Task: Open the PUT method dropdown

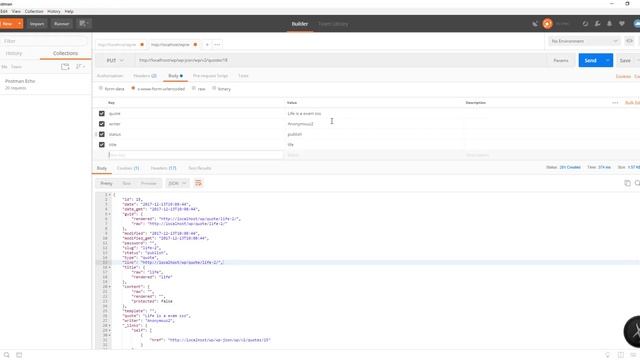Action: coord(115,60)
